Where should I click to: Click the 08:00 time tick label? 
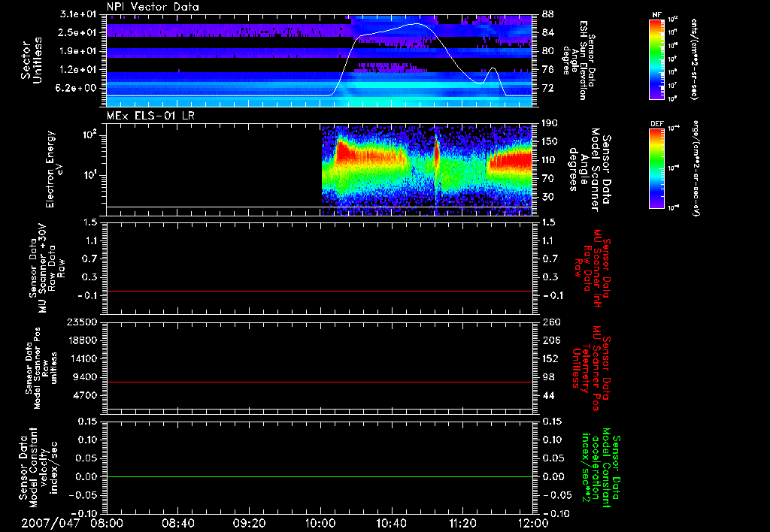coord(107,523)
